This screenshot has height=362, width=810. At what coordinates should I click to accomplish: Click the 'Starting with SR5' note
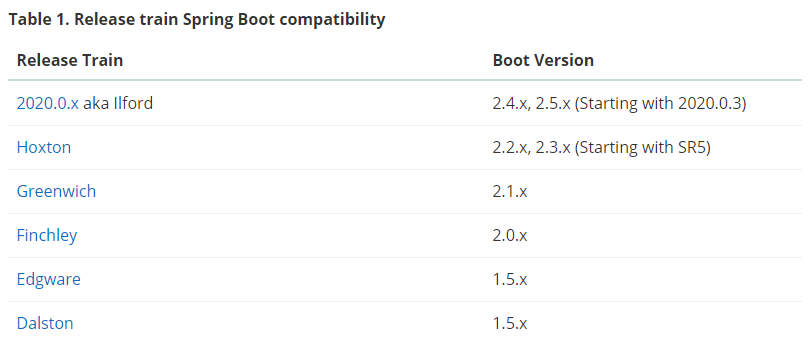(x=643, y=148)
